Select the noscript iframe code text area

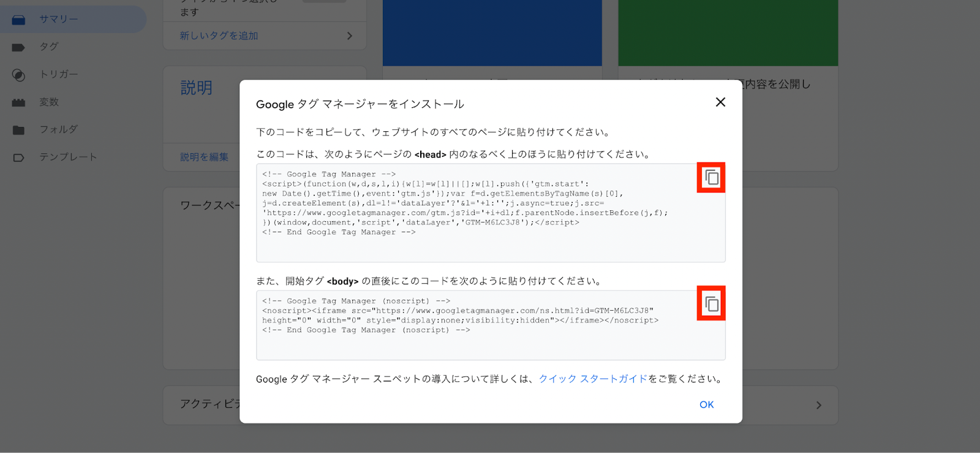tap(491, 325)
